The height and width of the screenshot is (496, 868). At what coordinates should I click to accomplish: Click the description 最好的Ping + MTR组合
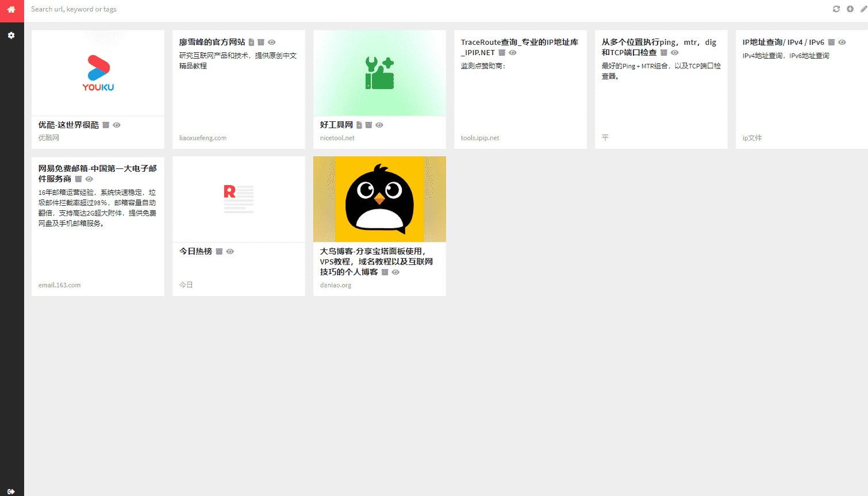(661, 71)
